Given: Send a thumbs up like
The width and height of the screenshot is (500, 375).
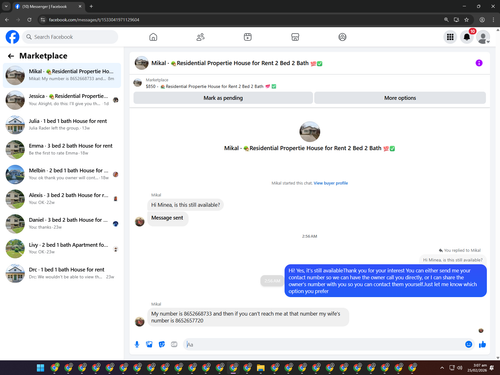Looking at the screenshot, I should coord(482,344).
